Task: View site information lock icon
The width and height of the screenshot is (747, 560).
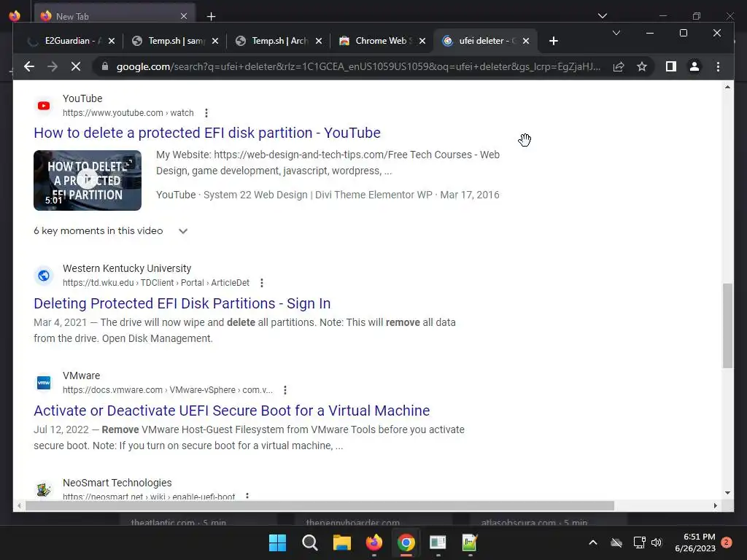Action: (105, 66)
